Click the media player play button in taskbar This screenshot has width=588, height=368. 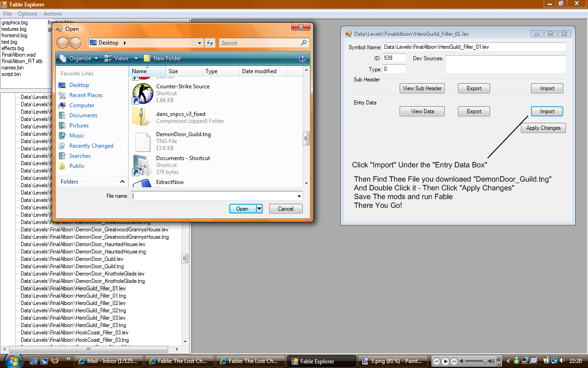(x=445, y=361)
